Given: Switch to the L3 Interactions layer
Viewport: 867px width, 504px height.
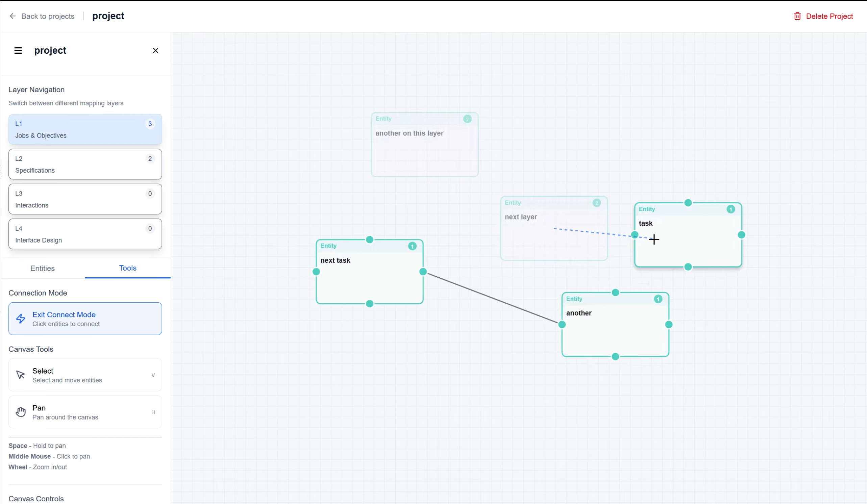Looking at the screenshot, I should (85, 199).
